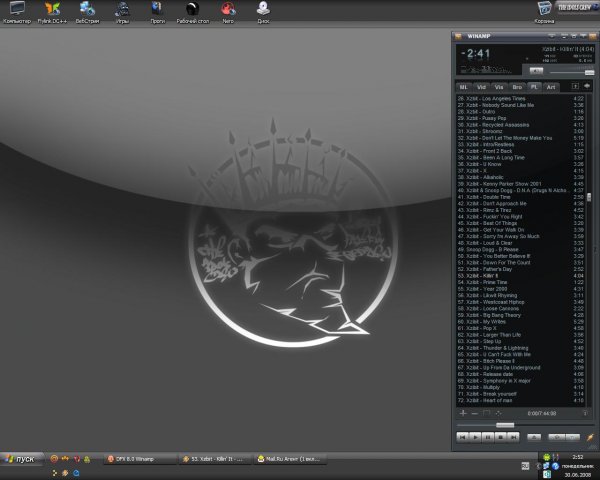Click the Winamp main menu icon in title bar
The image size is (600, 480).
[458, 36]
